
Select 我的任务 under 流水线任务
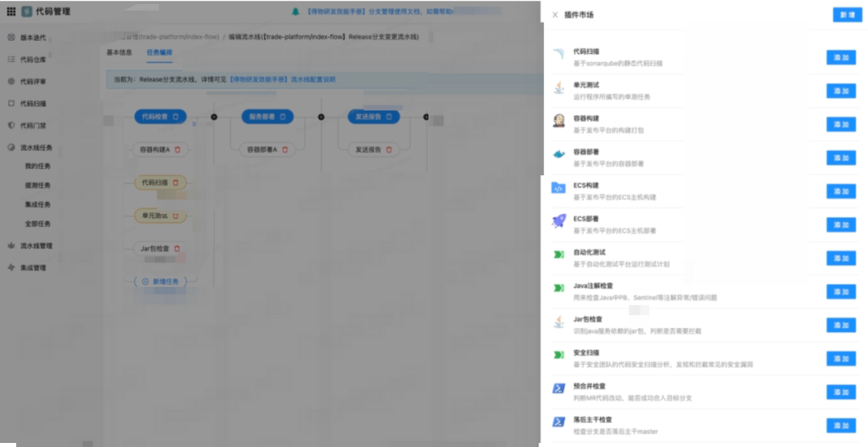(x=37, y=166)
